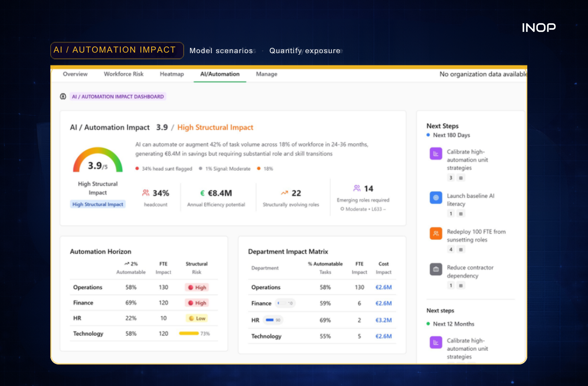Click 'Next 180 Days' heading
The height and width of the screenshot is (386, 588).
click(451, 135)
